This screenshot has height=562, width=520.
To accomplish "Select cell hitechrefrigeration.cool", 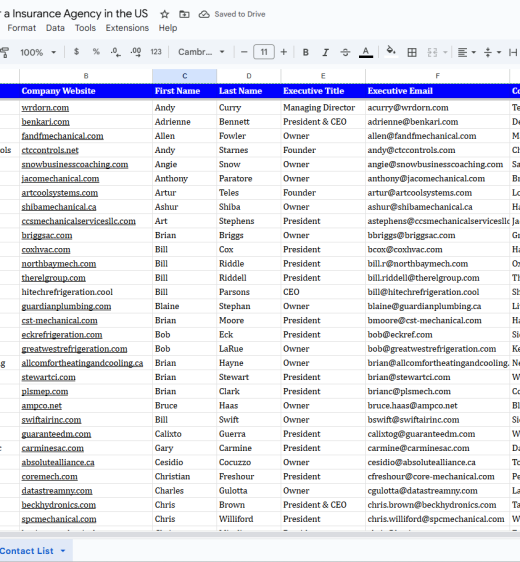I will (86, 292).
